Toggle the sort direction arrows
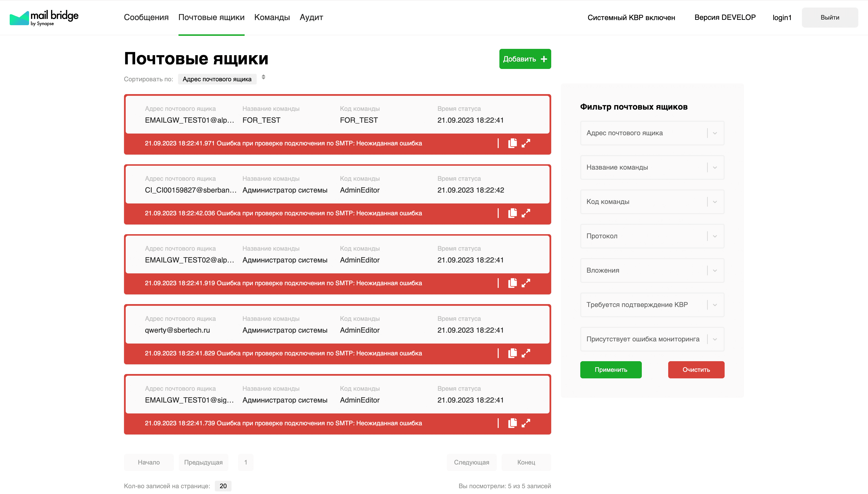Screen dimensions: 868x494 pyautogui.click(x=263, y=77)
